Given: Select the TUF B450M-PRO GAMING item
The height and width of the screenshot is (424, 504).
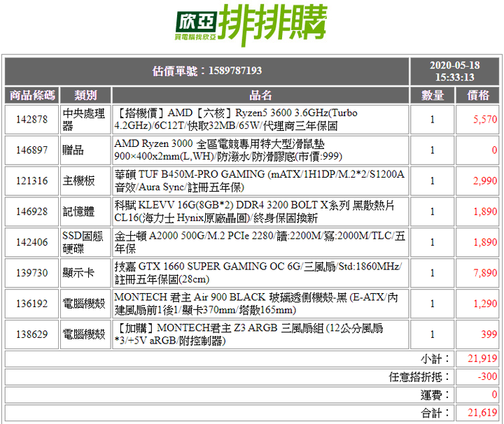Looking at the screenshot, I should tap(260, 181).
